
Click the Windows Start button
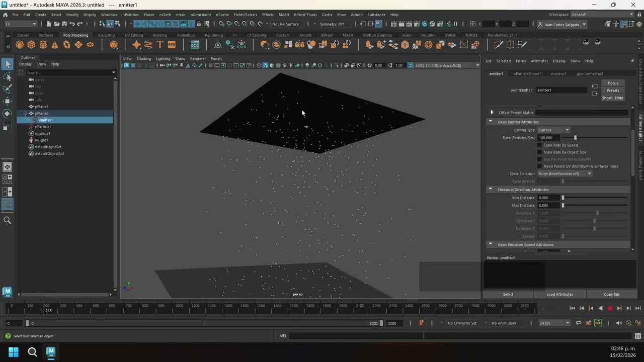coord(14,352)
